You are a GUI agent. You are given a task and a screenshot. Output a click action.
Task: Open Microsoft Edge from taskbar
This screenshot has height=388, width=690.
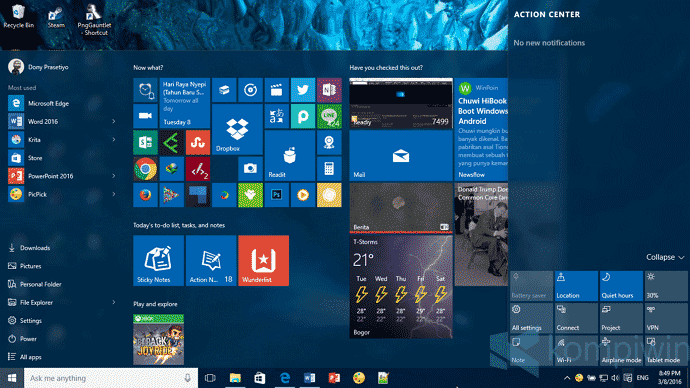(x=285, y=378)
